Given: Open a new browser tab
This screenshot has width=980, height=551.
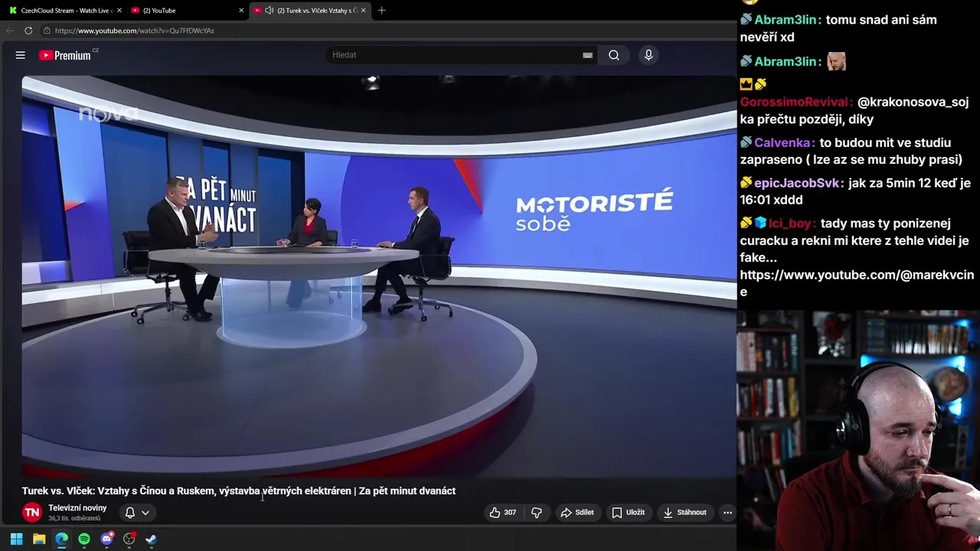Looking at the screenshot, I should (382, 11).
